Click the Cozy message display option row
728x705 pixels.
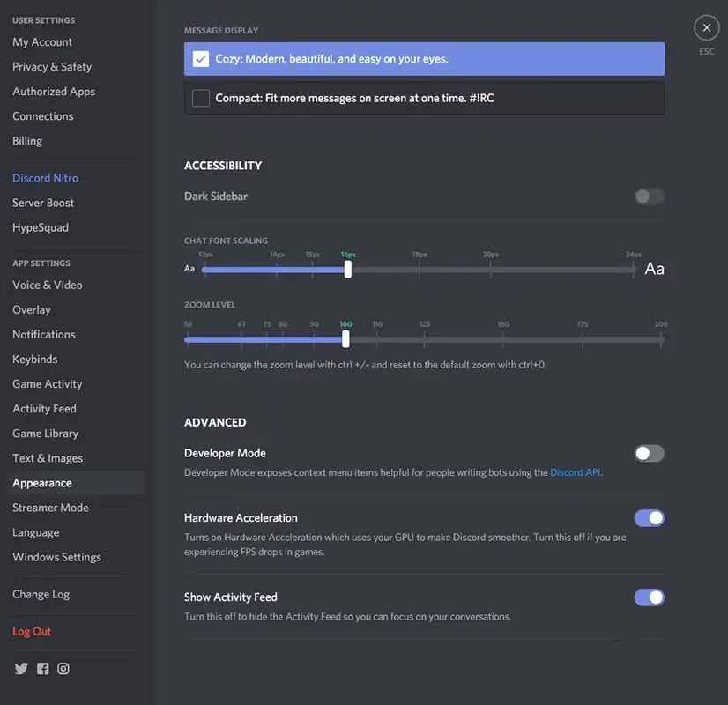click(x=424, y=59)
